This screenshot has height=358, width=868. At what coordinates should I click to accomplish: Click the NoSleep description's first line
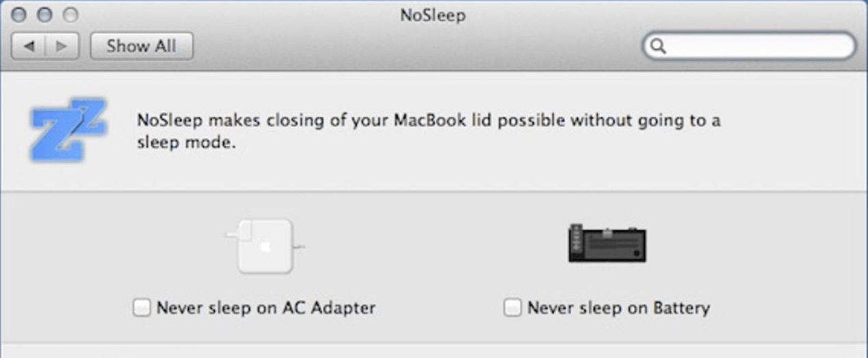coord(428,121)
